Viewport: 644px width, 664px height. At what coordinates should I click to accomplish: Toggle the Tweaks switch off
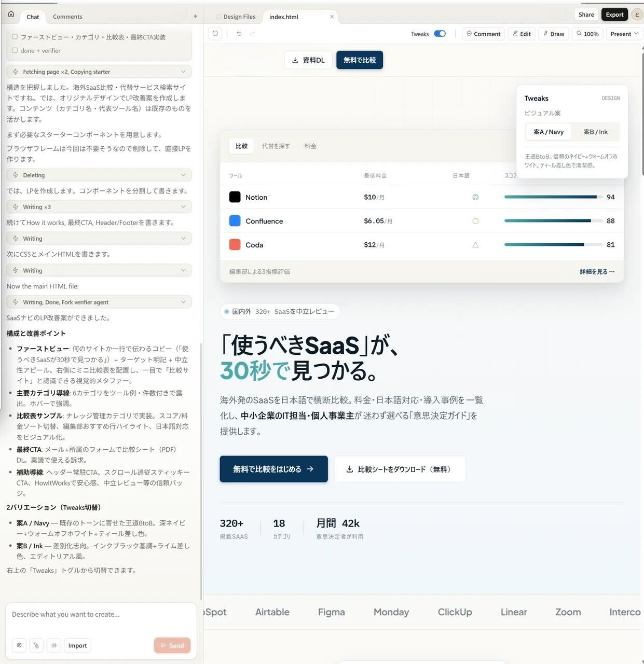(440, 33)
